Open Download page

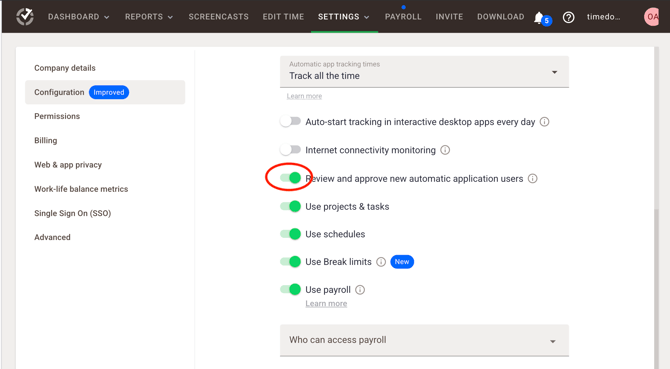click(500, 17)
